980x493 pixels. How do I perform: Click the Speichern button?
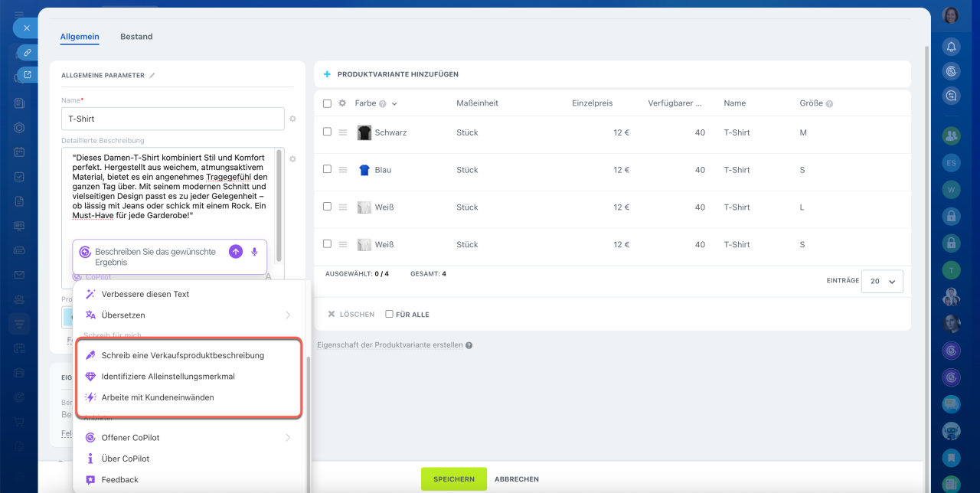click(x=453, y=479)
